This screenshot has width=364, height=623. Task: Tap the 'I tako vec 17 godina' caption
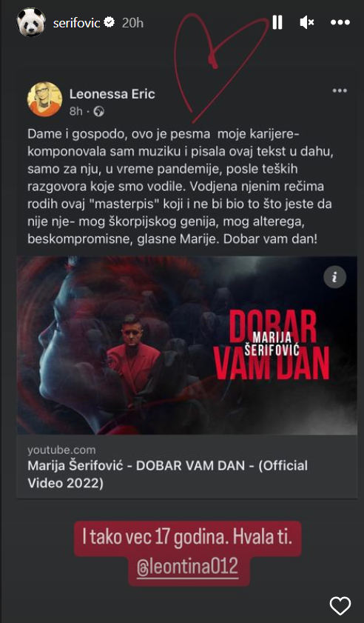pos(187,538)
